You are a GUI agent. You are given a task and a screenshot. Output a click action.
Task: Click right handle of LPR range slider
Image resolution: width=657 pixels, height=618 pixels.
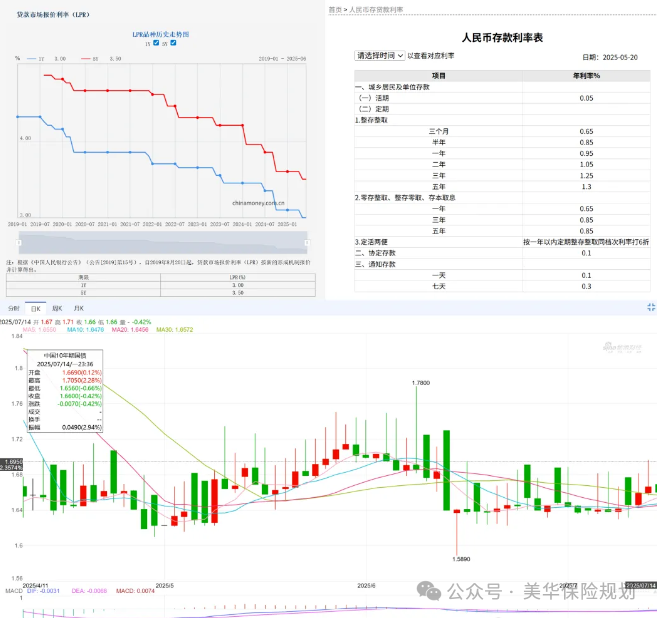(309, 241)
